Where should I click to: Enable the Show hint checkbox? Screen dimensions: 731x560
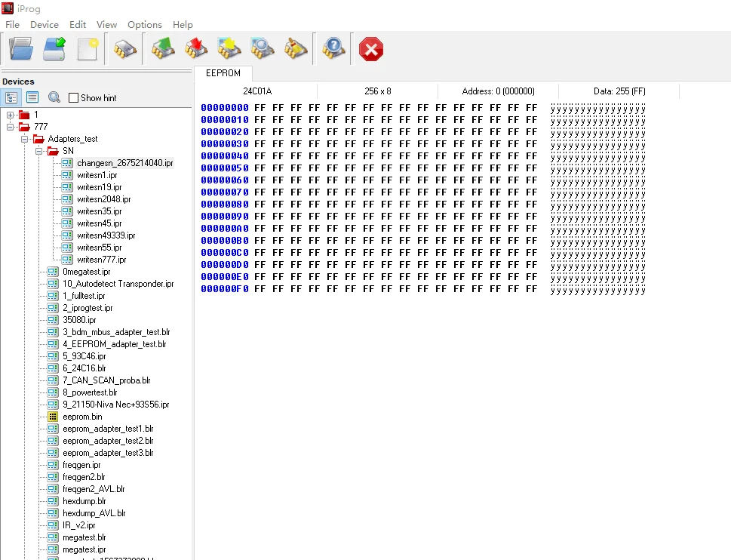click(x=73, y=98)
